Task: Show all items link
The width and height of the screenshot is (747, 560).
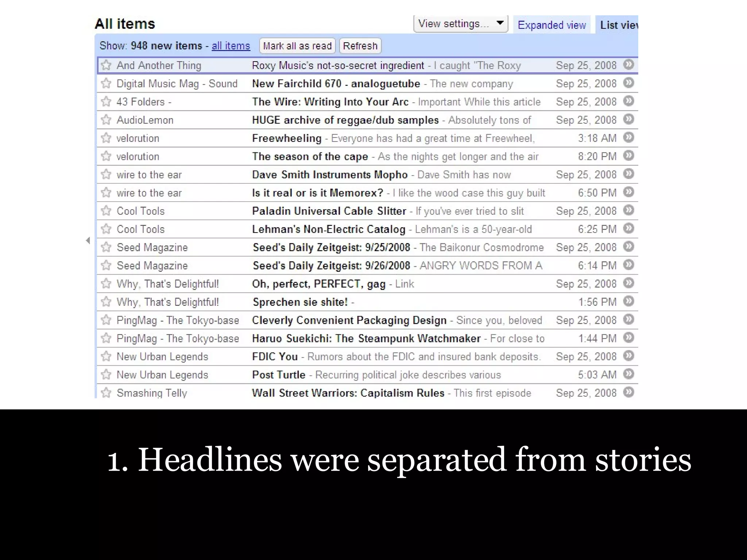Action: point(231,46)
